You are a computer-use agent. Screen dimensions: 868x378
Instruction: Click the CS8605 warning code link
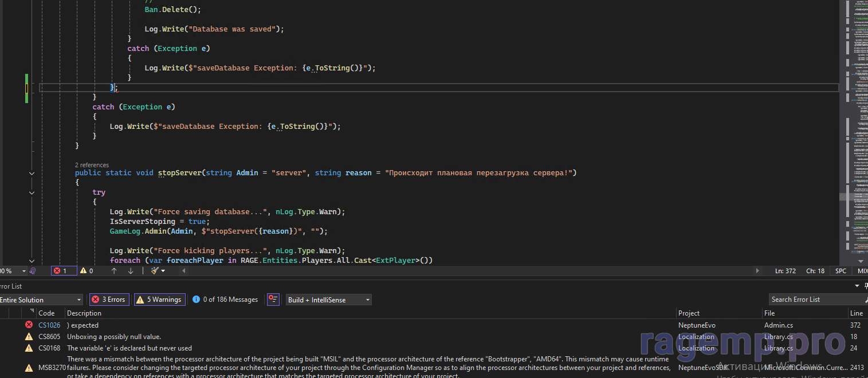[49, 337]
